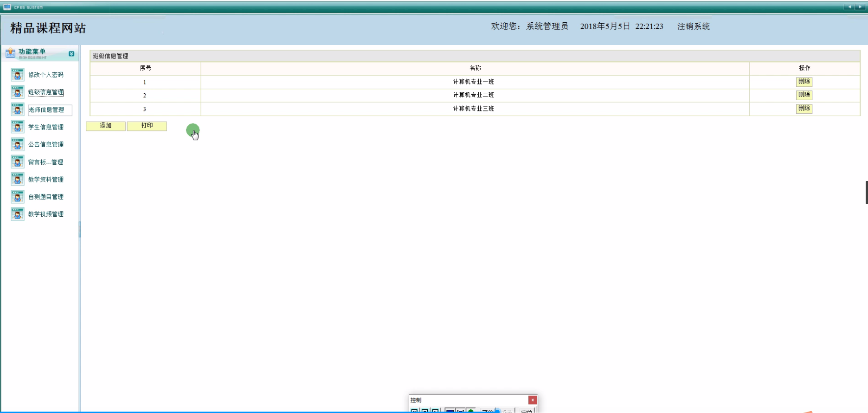Click the 添加 button

coord(106,126)
